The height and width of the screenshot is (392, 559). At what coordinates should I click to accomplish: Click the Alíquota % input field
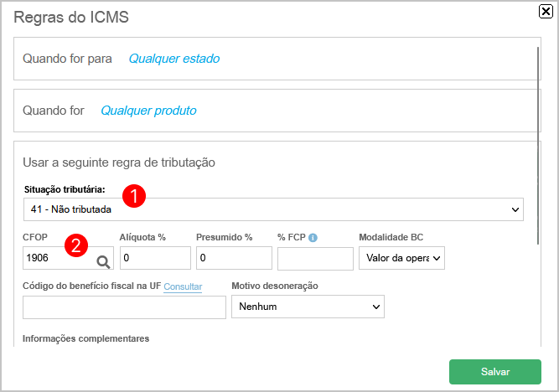click(155, 258)
